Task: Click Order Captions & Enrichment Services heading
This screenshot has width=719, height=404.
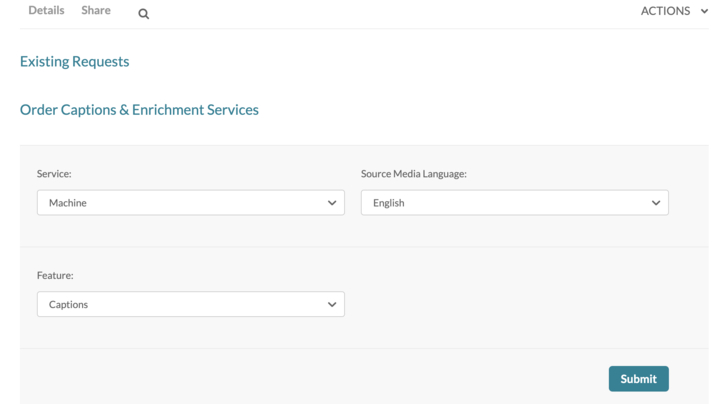Action: tap(139, 110)
